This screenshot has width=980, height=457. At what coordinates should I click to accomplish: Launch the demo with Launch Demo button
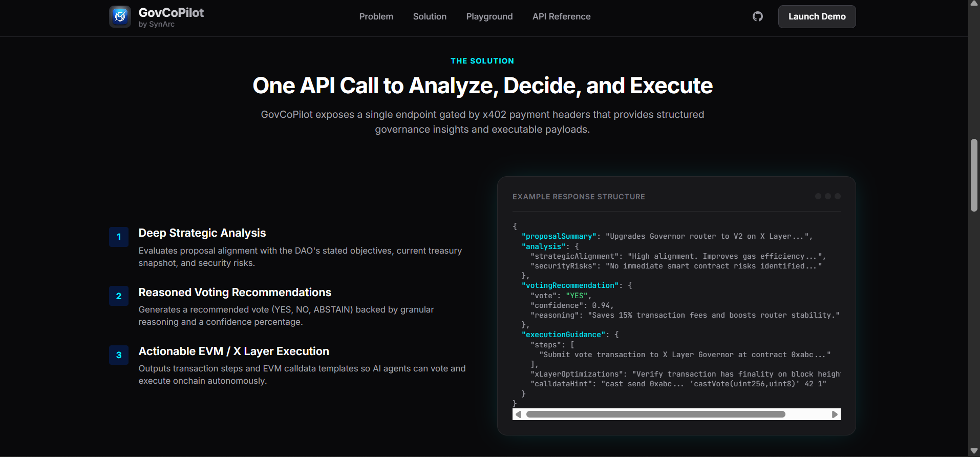pos(817,16)
